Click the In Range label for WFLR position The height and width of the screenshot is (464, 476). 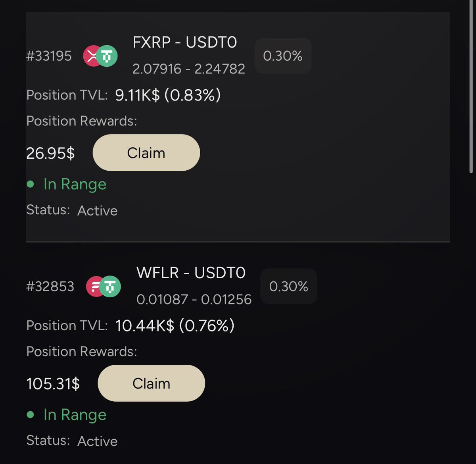(x=75, y=415)
